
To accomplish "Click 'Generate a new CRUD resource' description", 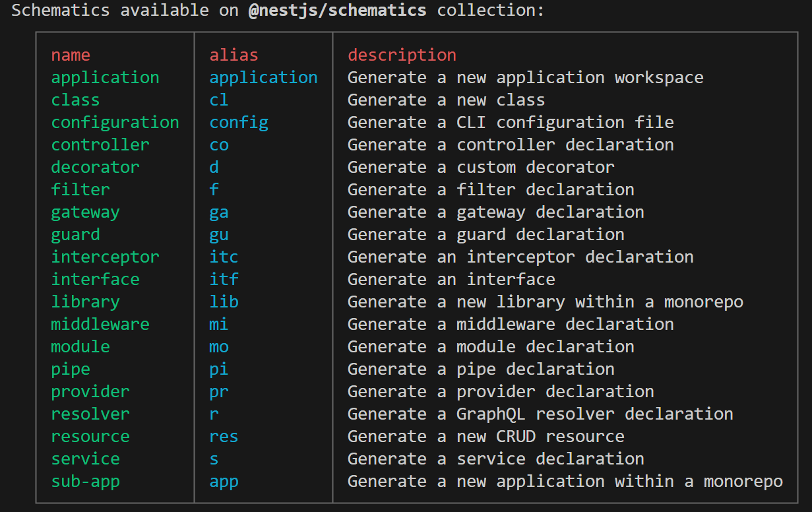I will [x=486, y=437].
